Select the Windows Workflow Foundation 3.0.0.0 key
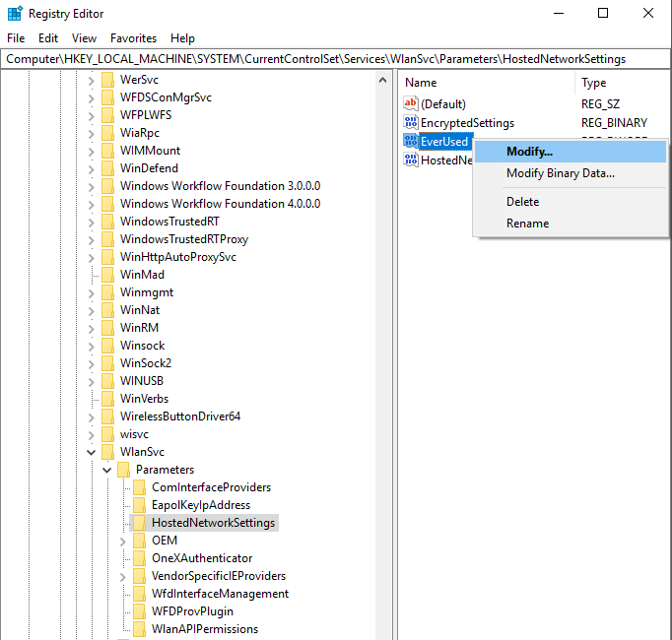Screen dimensions: 672x640 pos(220,186)
